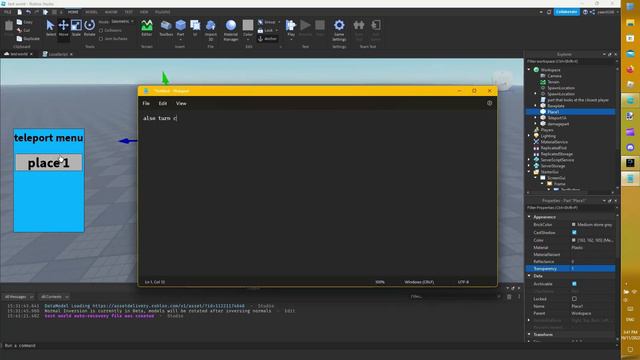Click the Collaborate button
Viewport: 640px width, 360px height.
[567, 12]
